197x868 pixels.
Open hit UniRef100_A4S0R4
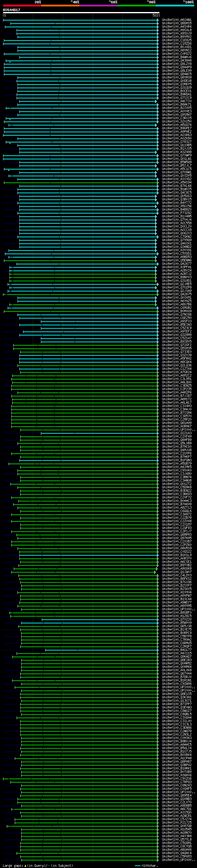point(176,26)
